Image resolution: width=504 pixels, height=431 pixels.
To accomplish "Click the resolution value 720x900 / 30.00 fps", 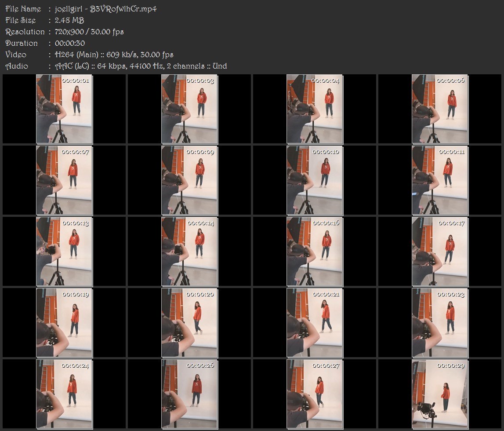I will [89, 32].
